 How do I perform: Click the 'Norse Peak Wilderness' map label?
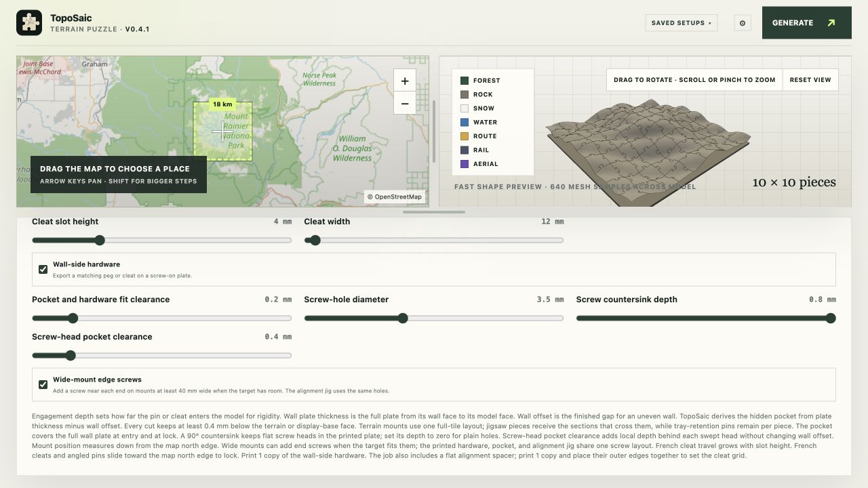[319, 79]
